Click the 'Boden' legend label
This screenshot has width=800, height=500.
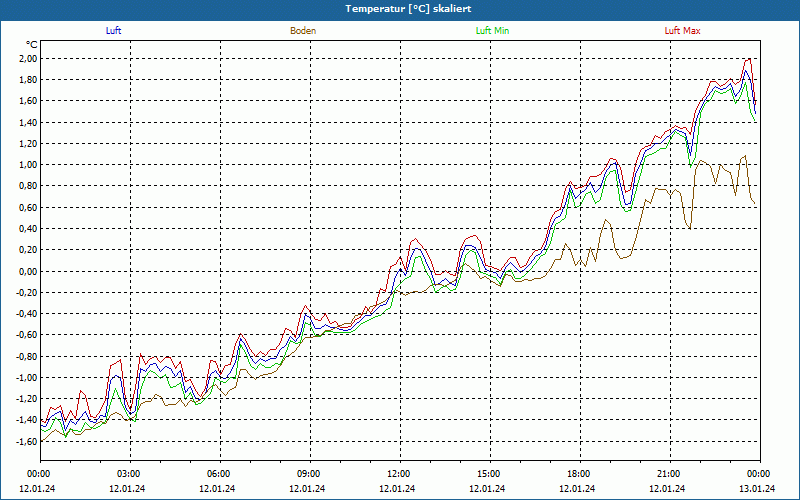[x=303, y=31]
